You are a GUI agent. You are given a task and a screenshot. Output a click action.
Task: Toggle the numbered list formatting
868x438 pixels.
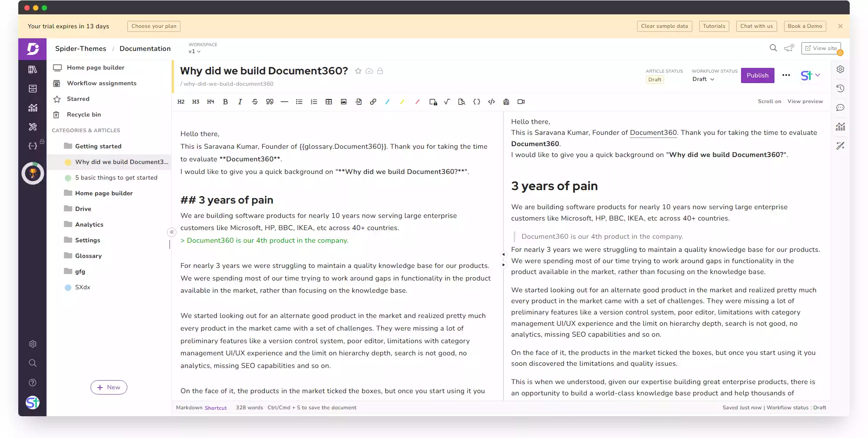point(314,102)
